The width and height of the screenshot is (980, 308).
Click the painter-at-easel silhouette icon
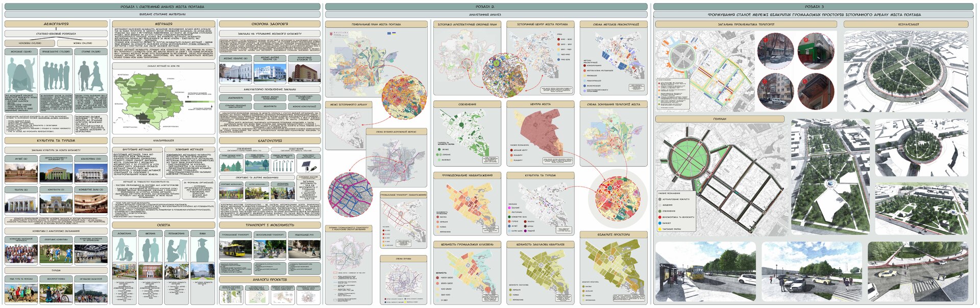[176, 250]
